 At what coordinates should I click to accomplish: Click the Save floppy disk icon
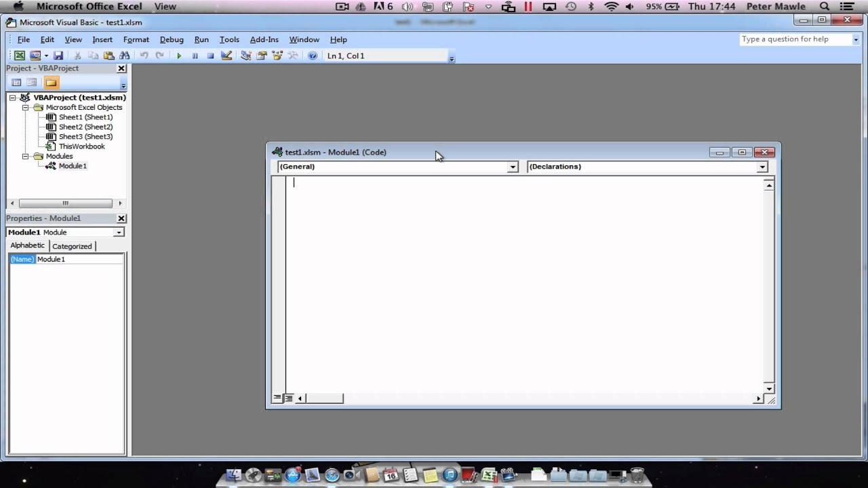pyautogui.click(x=58, y=56)
